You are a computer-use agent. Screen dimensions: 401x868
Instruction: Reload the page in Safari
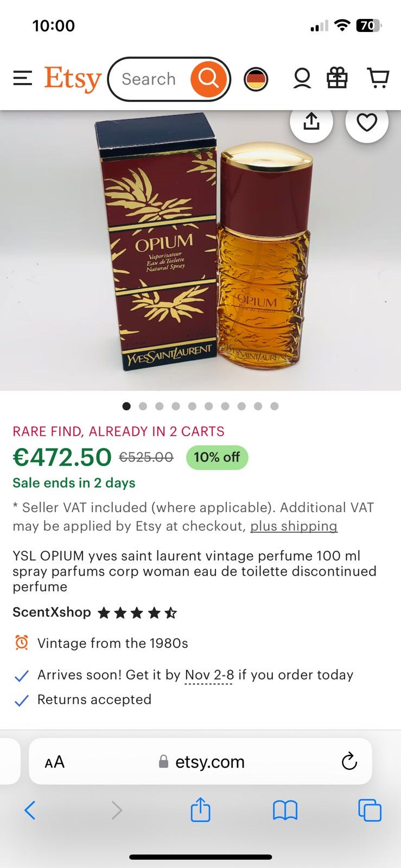[349, 762]
